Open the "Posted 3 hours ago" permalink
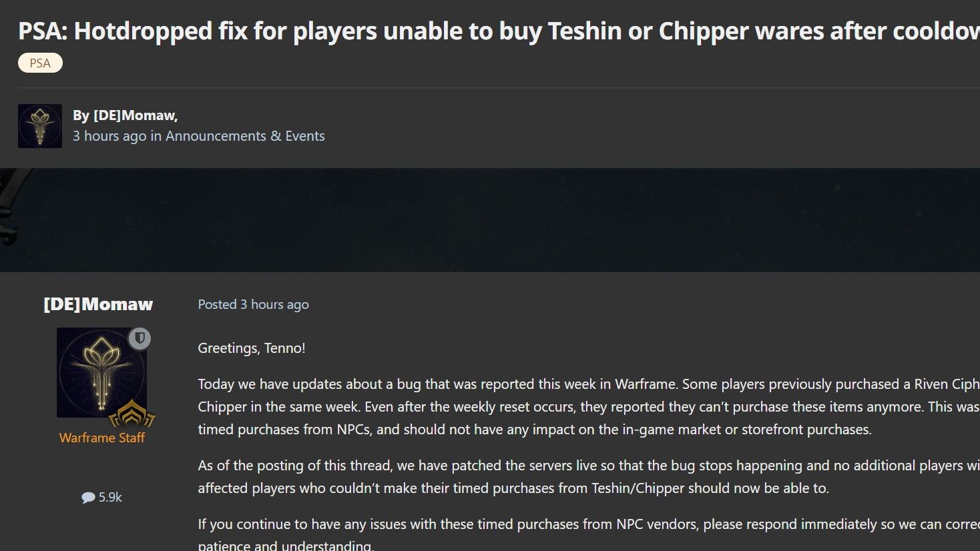Screen dimensions: 980x551 (253, 304)
